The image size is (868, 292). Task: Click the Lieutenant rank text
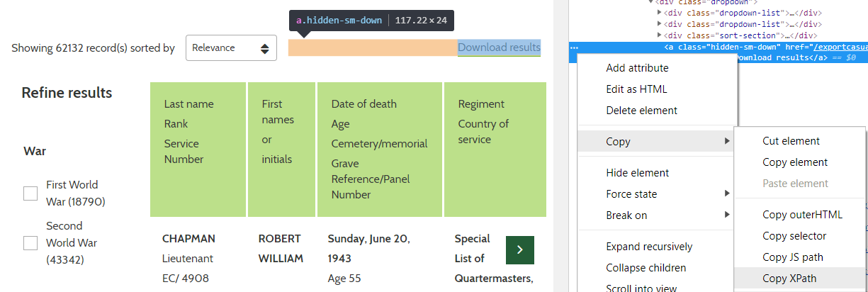(188, 259)
